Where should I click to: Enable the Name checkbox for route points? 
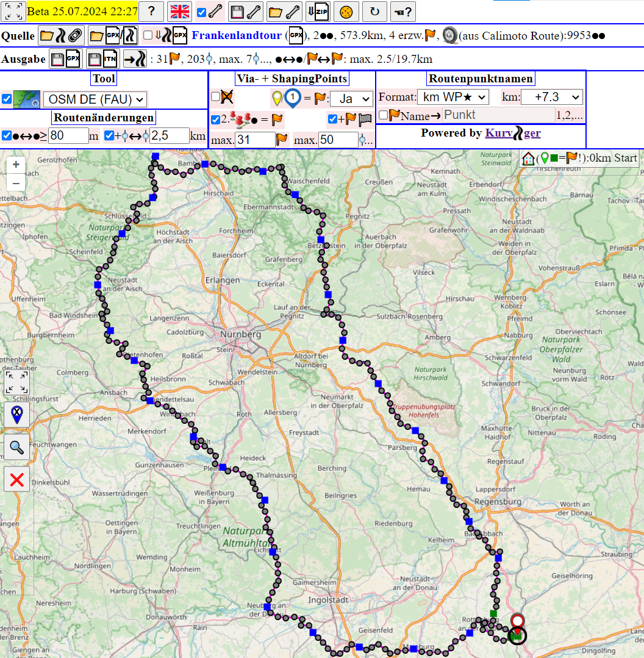point(383,115)
